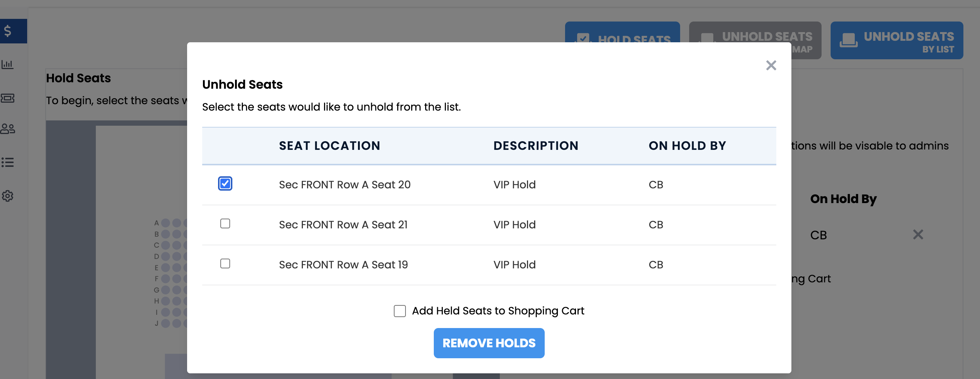
Task: Click the Remove Holds button
Action: [489, 343]
